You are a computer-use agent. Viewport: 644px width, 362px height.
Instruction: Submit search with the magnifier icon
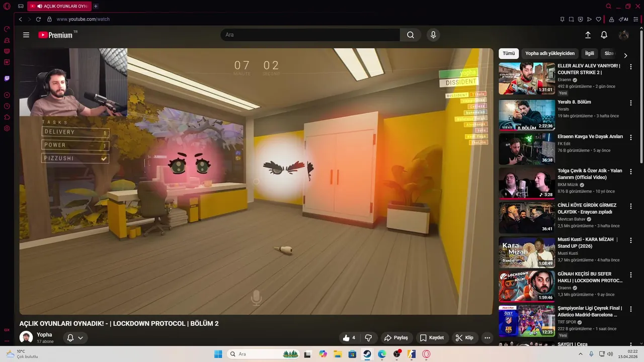click(411, 35)
